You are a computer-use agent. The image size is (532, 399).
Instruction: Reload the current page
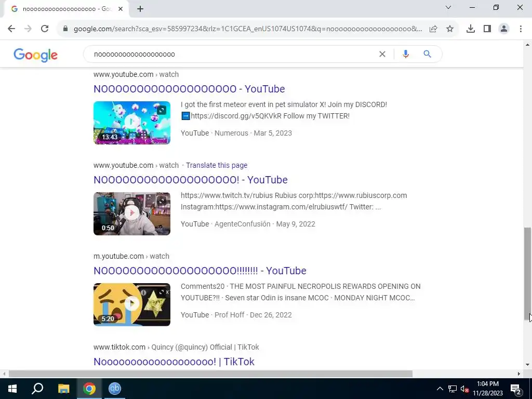pos(45,29)
